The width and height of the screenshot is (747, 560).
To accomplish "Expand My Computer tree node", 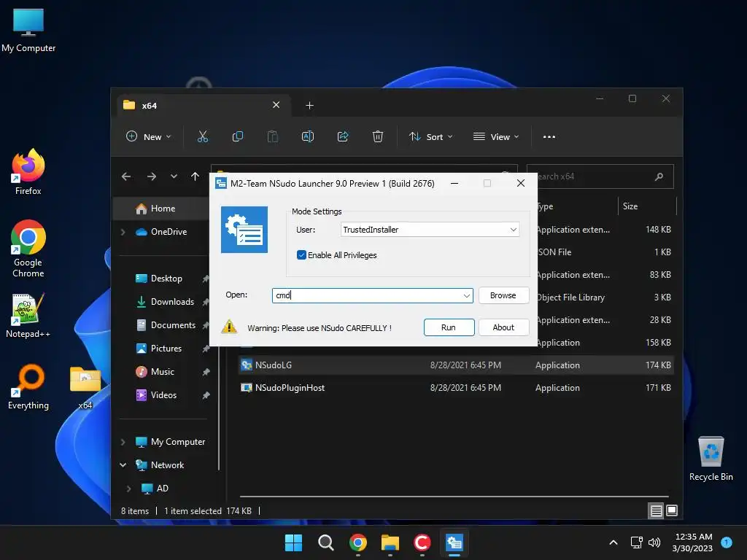I will 123,442.
